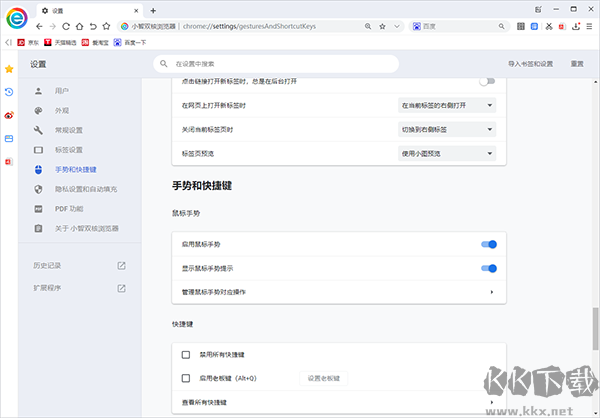Go back using the back arrow
The width and height of the screenshot is (600, 418).
(x=39, y=26)
